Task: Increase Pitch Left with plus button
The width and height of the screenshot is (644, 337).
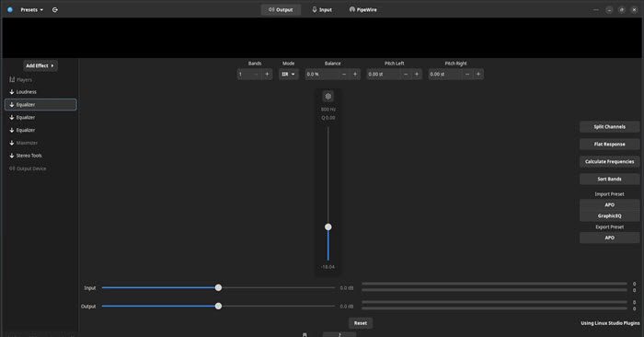Action: pos(417,74)
